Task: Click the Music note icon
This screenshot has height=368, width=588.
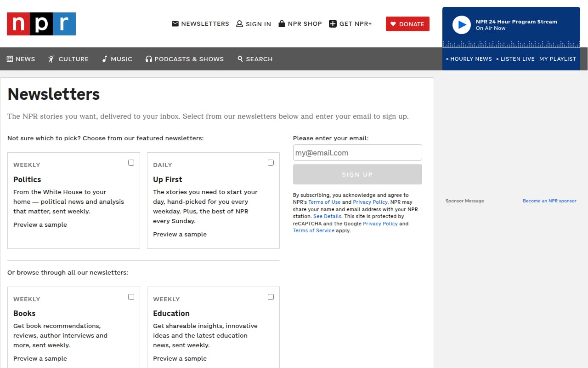Action: 105,59
